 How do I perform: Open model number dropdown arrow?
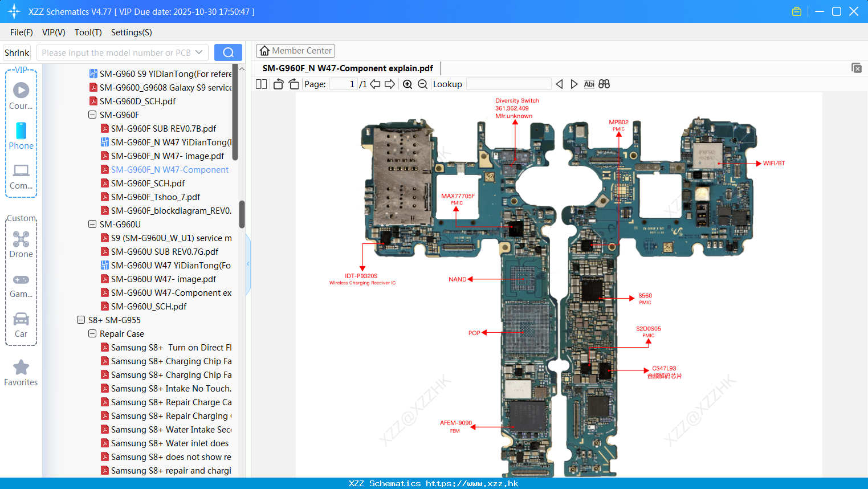pos(199,52)
